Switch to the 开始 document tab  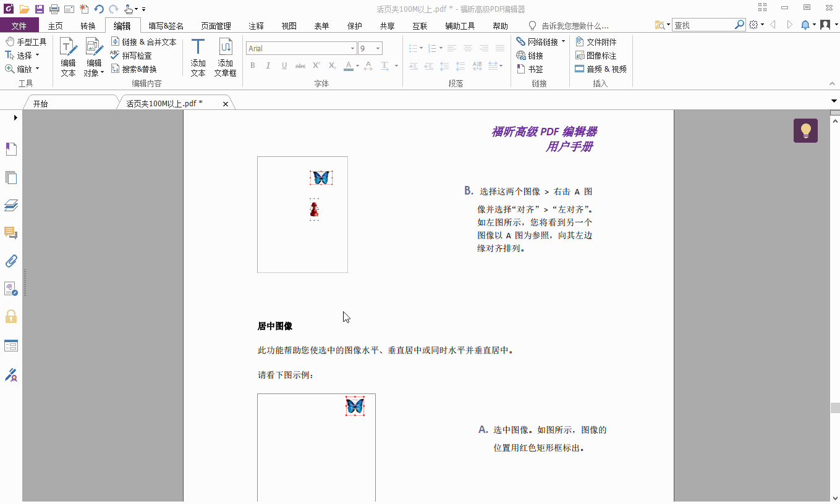[x=39, y=103]
